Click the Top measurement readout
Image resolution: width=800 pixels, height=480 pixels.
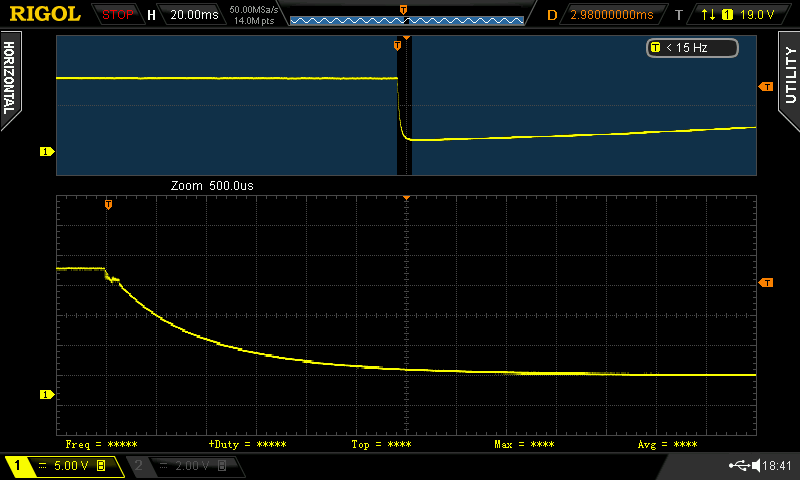point(381,444)
